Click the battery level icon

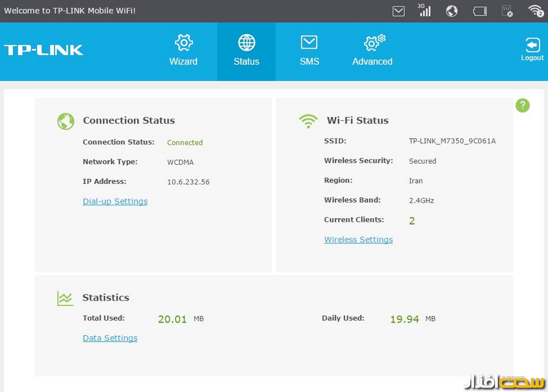(480, 11)
